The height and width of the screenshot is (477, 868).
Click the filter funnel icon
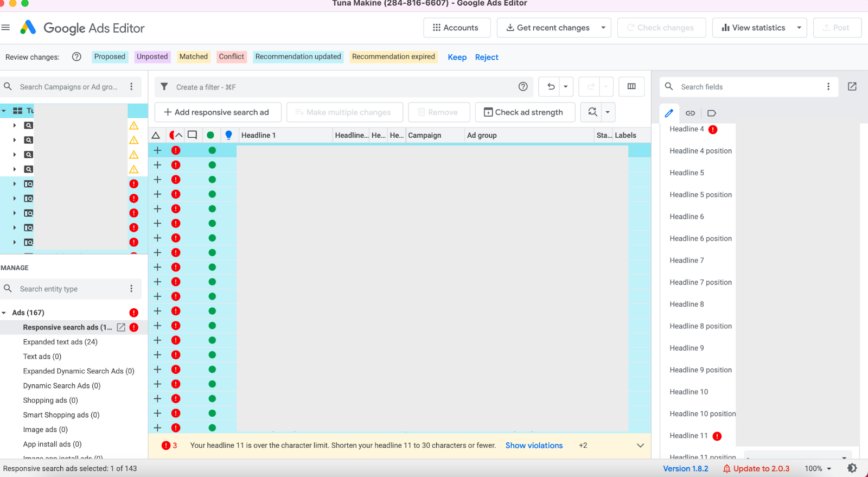point(164,87)
